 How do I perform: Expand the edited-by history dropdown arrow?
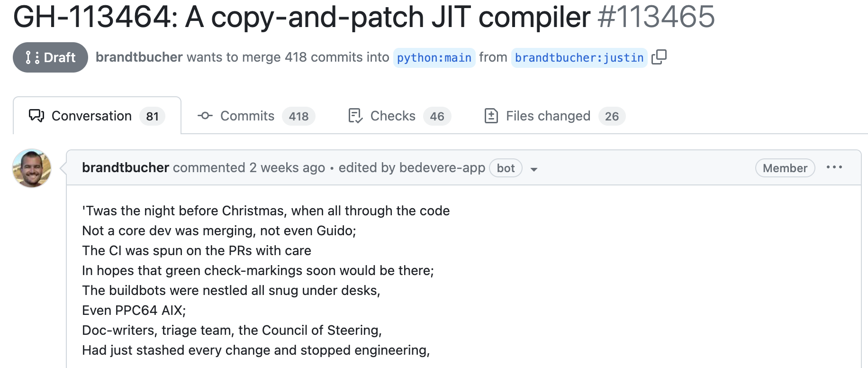click(534, 170)
